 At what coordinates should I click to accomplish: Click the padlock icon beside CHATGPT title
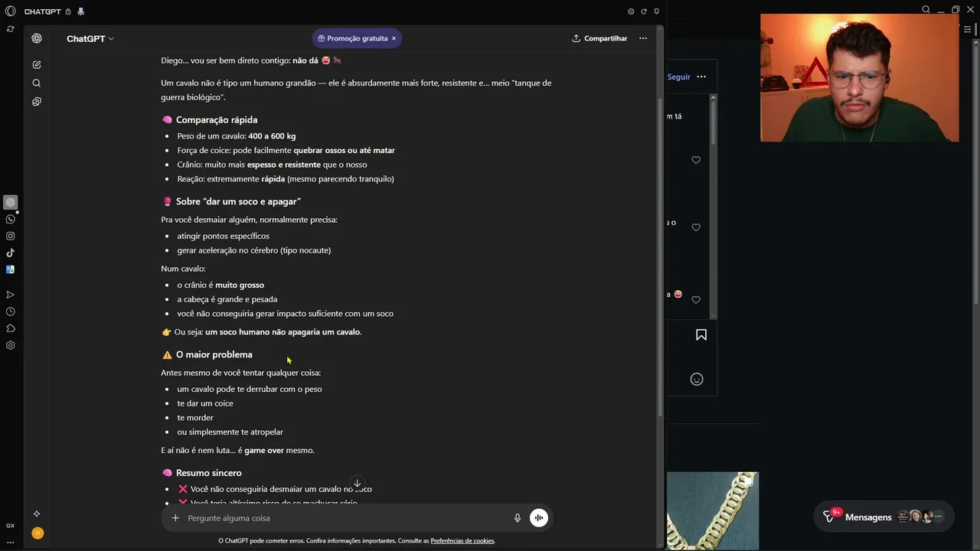[68, 12]
